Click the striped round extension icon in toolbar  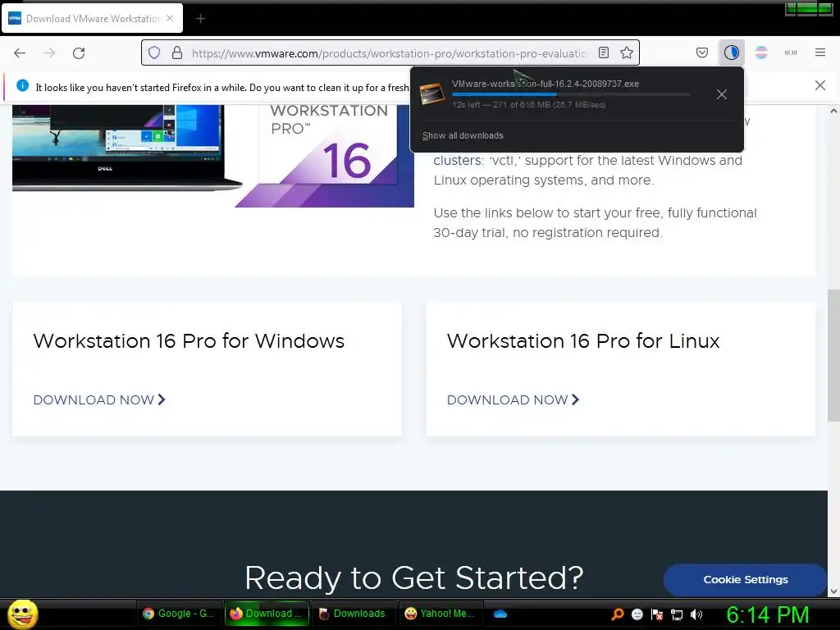click(761, 52)
